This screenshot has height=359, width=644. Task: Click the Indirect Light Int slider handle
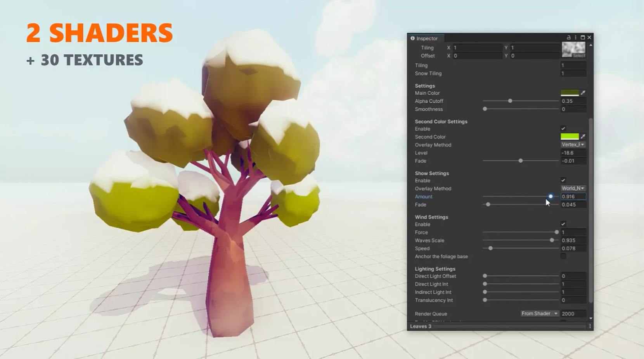[485, 292]
